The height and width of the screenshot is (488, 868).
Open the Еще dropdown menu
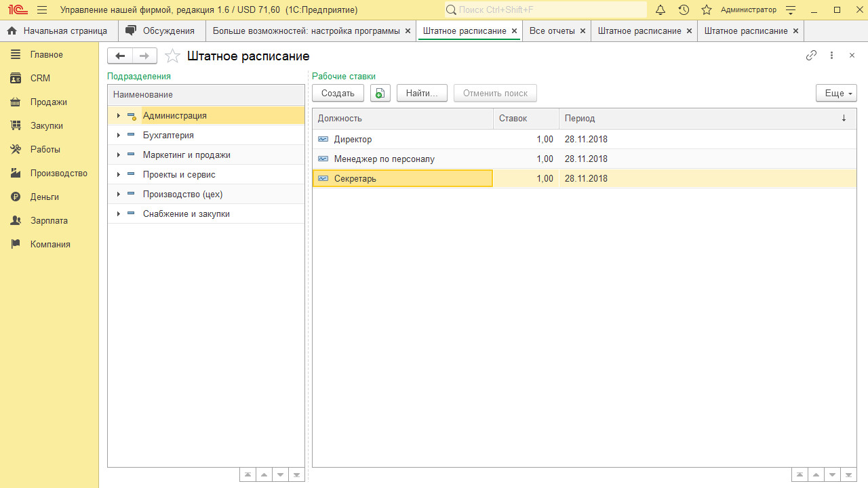pos(836,94)
